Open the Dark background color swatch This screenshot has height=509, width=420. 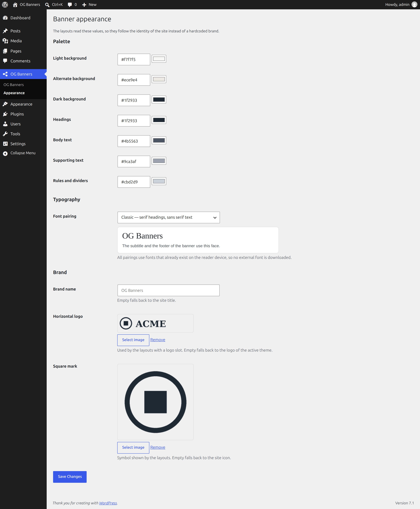click(x=159, y=100)
